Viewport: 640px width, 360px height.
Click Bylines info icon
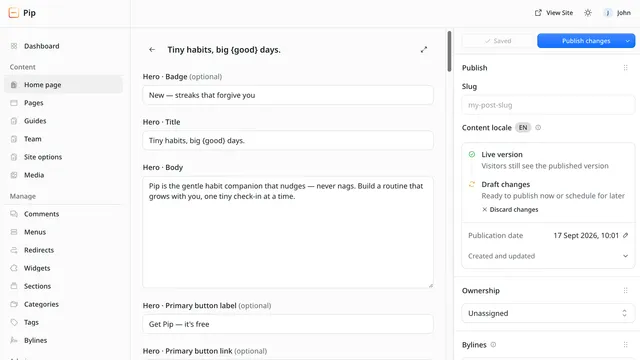coord(493,344)
